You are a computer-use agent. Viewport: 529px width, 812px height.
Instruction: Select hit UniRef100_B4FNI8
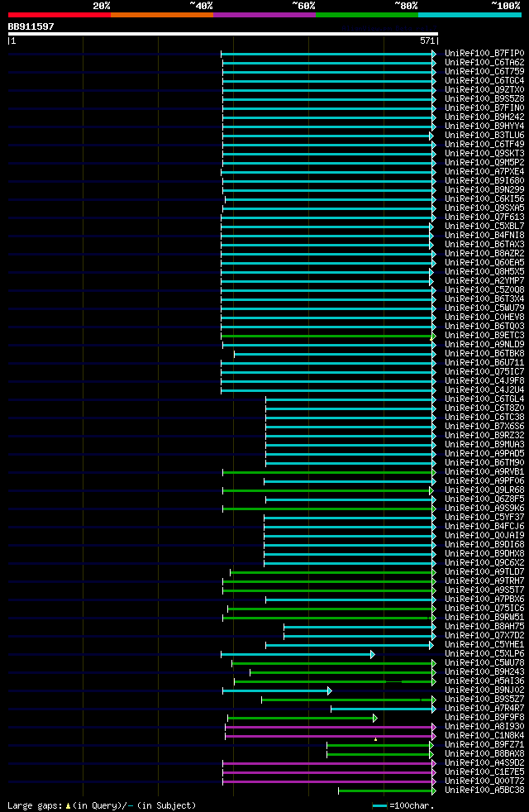coord(484,235)
